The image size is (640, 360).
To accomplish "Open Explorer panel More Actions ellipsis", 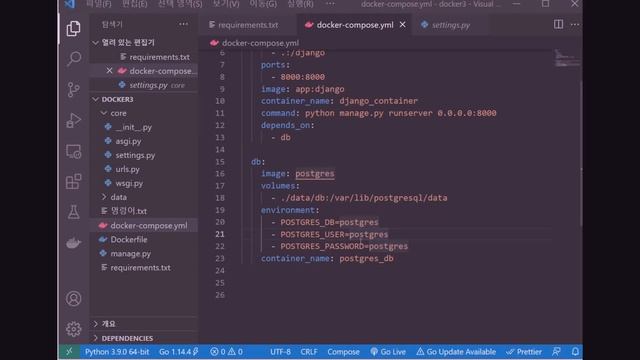I will [184, 24].
